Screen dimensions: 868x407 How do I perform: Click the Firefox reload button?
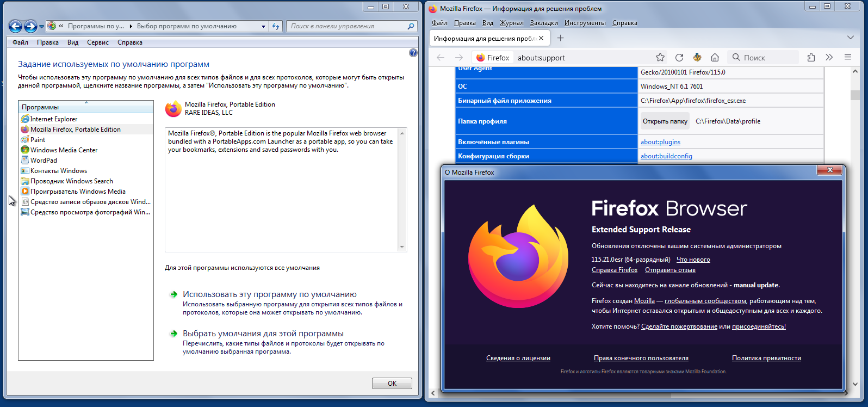[679, 58]
